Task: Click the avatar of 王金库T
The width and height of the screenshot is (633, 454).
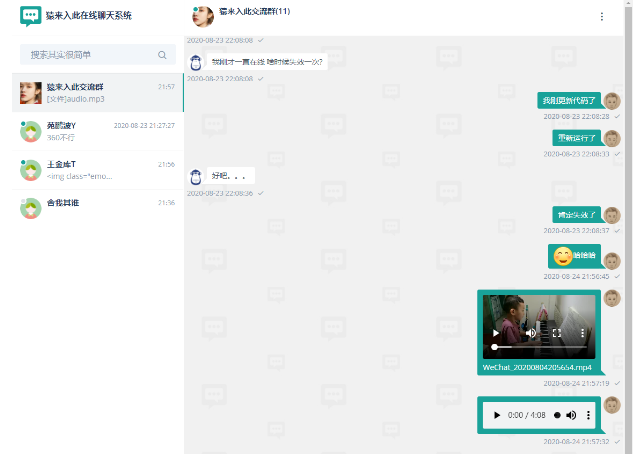Action: tap(31, 170)
